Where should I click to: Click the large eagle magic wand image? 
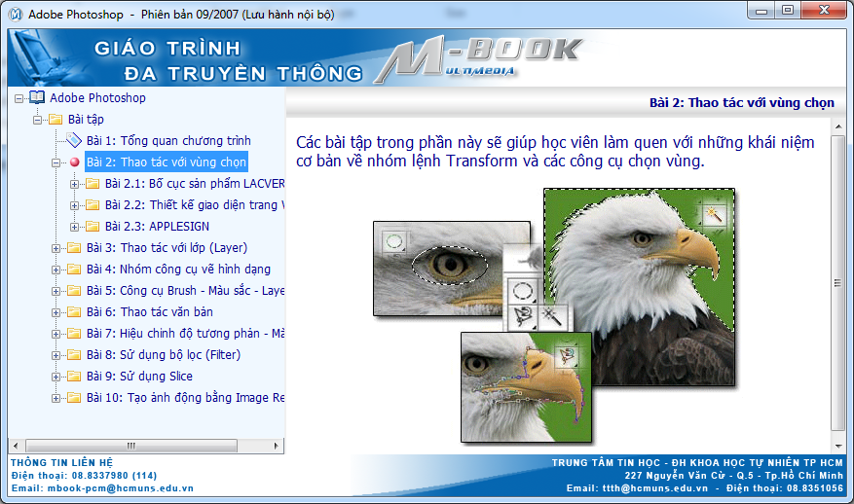click(x=640, y=287)
